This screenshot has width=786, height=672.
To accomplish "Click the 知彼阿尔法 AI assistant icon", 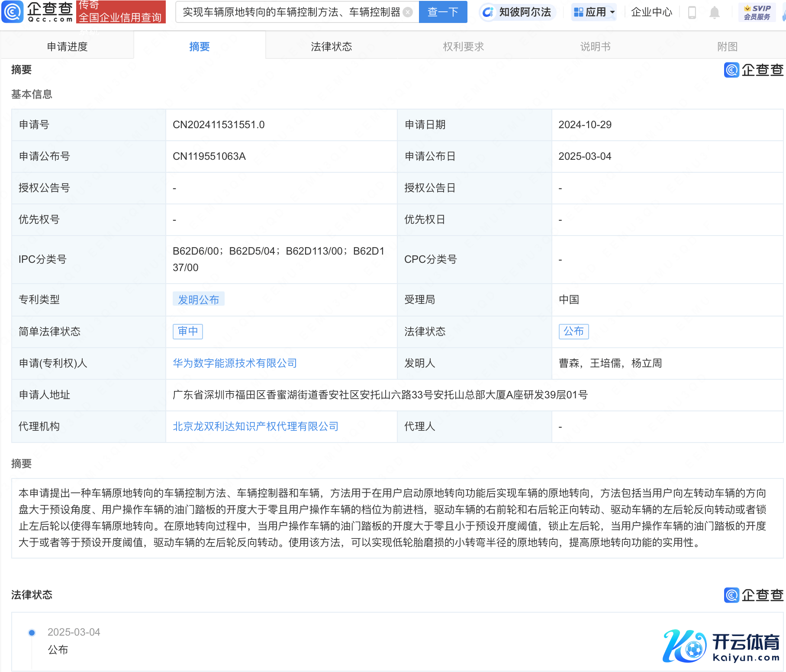I will pyautogui.click(x=488, y=12).
